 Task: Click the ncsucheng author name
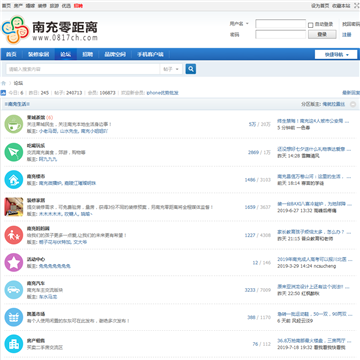point(325,266)
